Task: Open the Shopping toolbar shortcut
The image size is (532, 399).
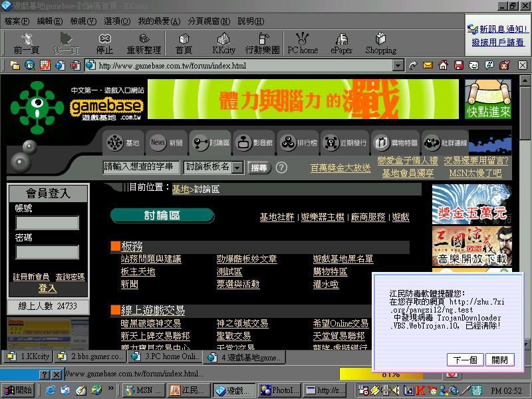Action: [x=380, y=43]
